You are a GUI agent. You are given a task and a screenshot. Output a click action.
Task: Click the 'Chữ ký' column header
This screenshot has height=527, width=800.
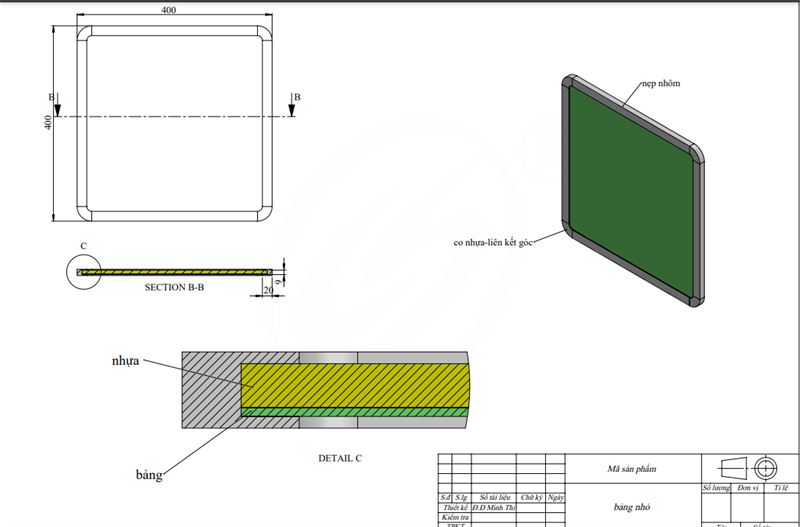tap(531, 497)
